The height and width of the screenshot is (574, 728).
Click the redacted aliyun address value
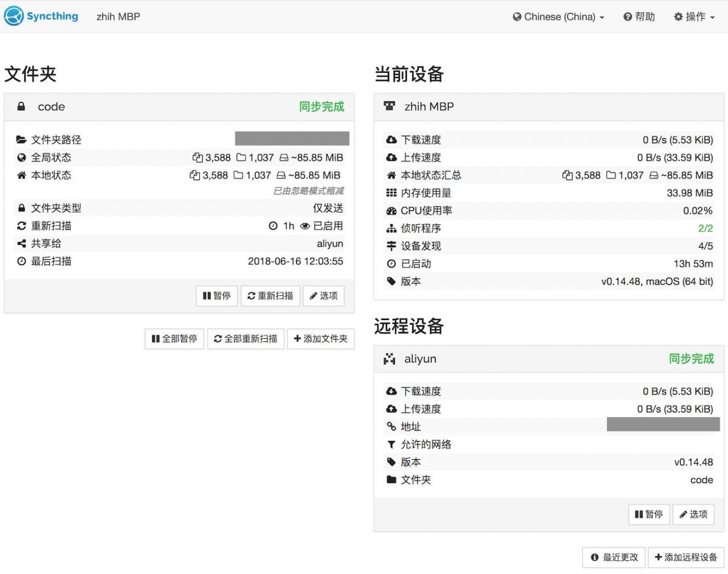(663, 424)
